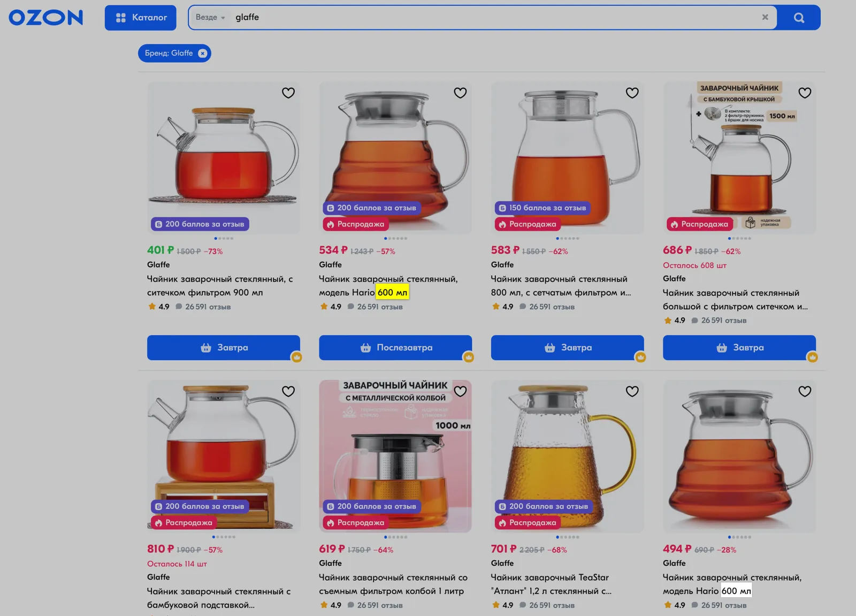Click 'Осталось 114 шт' stock notice
Screen dimensions: 856x616
[177, 564]
